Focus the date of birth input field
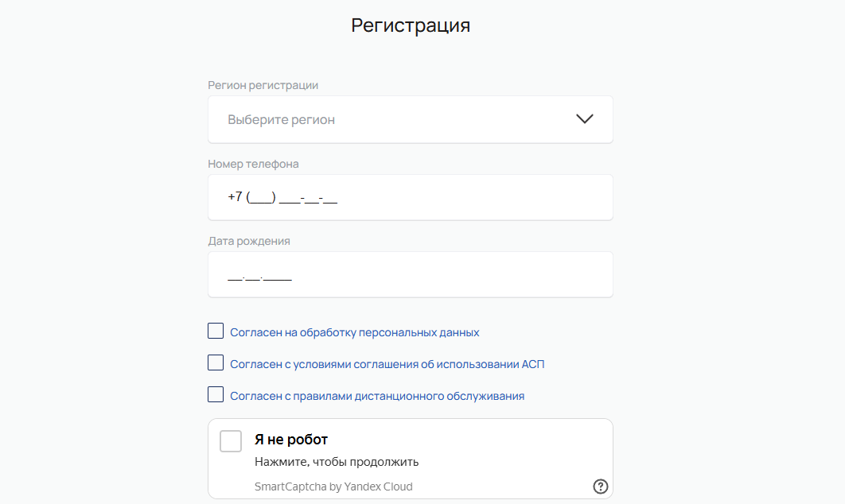This screenshot has height=504, width=845. click(410, 275)
